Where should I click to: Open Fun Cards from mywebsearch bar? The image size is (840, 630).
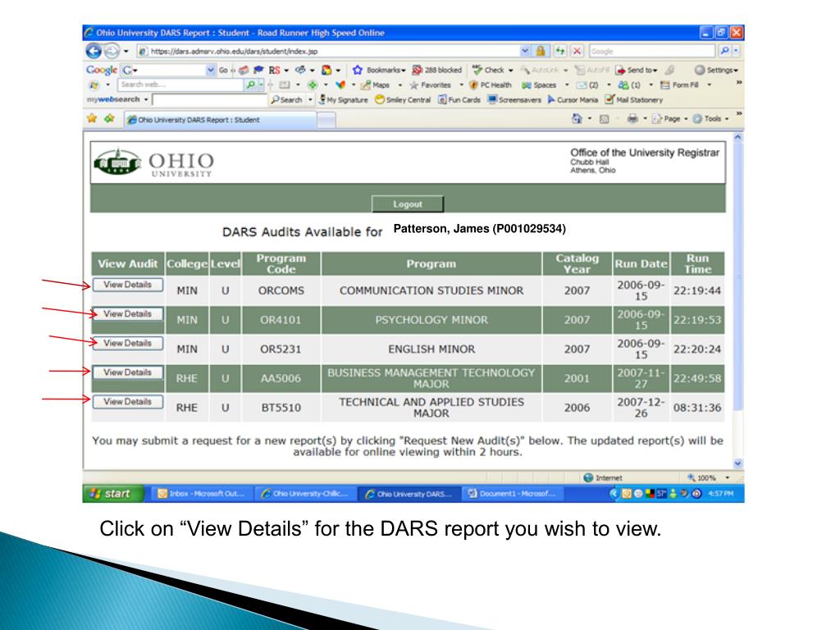(x=459, y=99)
